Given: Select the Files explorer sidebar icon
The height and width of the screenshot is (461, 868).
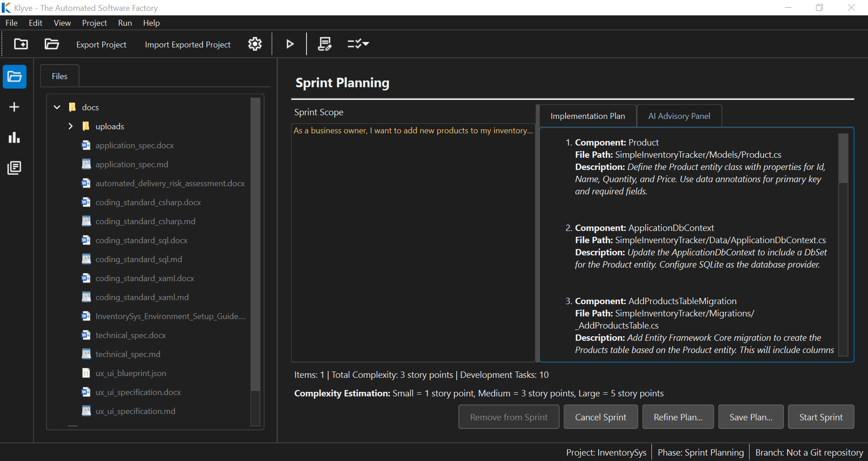Looking at the screenshot, I should click(14, 76).
